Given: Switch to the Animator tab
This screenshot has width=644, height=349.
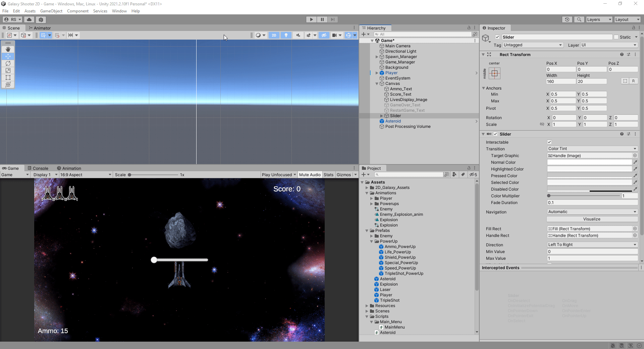Looking at the screenshot, I should click(x=40, y=28).
